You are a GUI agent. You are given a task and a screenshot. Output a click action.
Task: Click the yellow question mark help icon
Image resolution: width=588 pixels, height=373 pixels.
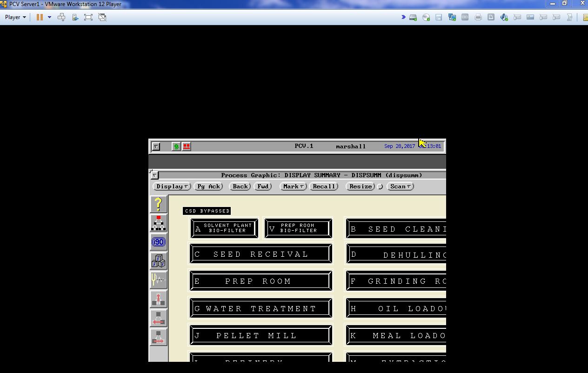tap(158, 204)
